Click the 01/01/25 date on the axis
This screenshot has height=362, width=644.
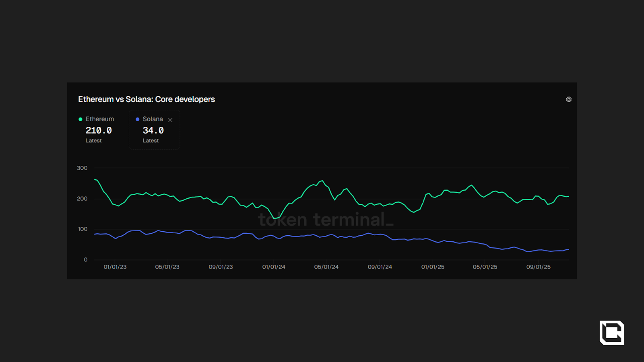[x=433, y=267]
